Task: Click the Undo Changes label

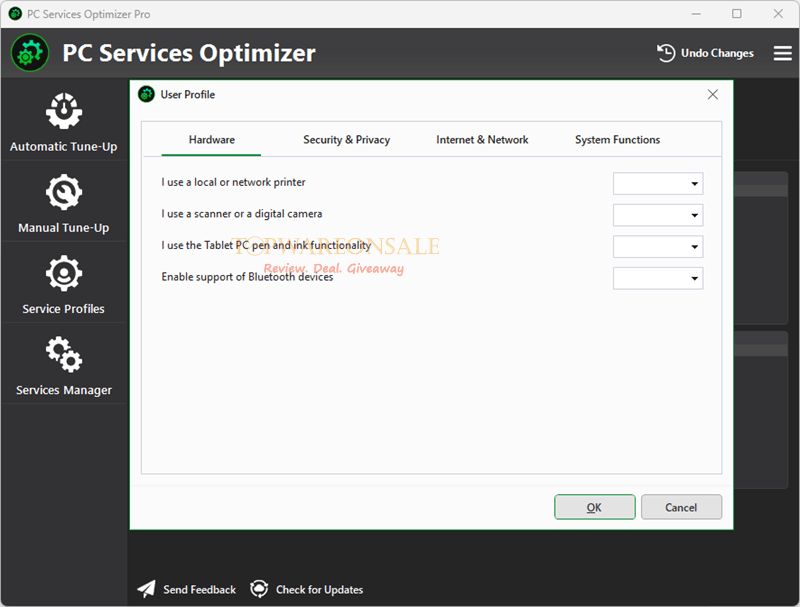Action: (717, 53)
